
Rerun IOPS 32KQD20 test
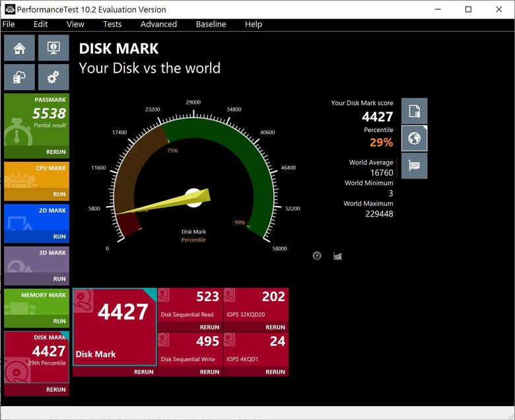(x=275, y=328)
